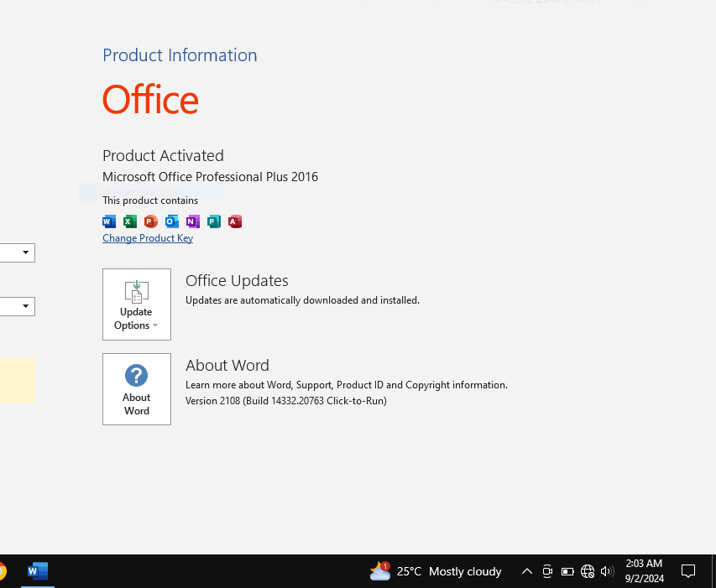Click the OneNote app icon under product contents

click(x=193, y=221)
